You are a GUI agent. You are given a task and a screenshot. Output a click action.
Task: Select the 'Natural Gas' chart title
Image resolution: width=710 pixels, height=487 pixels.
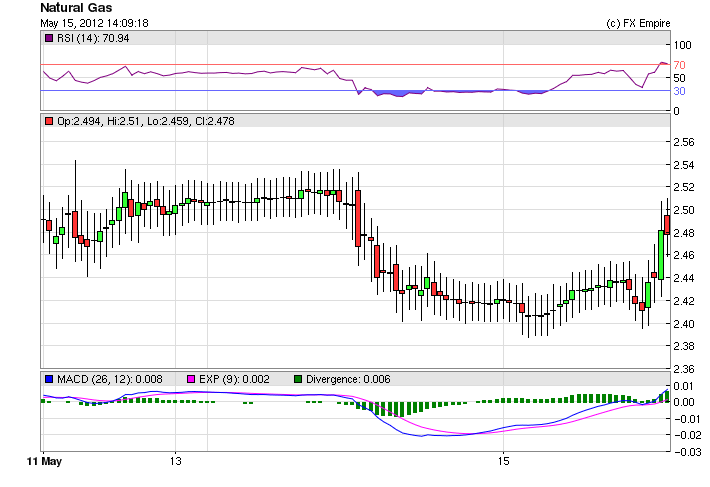pos(76,8)
